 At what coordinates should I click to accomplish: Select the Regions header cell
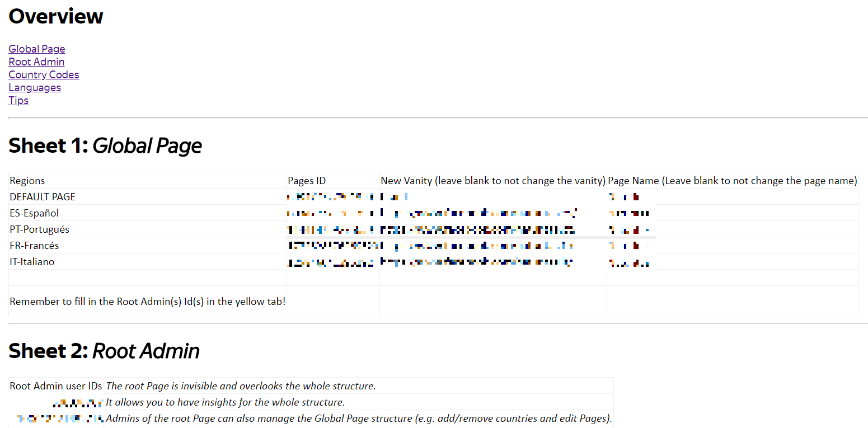pos(27,181)
